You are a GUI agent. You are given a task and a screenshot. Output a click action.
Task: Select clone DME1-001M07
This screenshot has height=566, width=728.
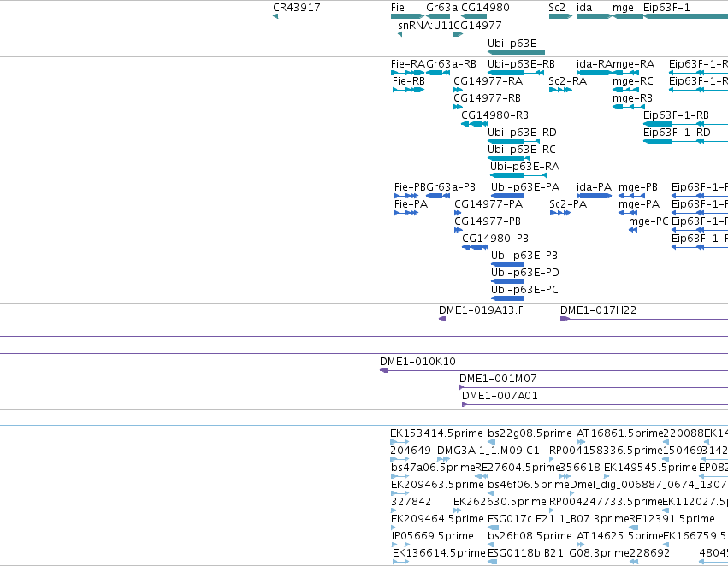[x=498, y=379]
